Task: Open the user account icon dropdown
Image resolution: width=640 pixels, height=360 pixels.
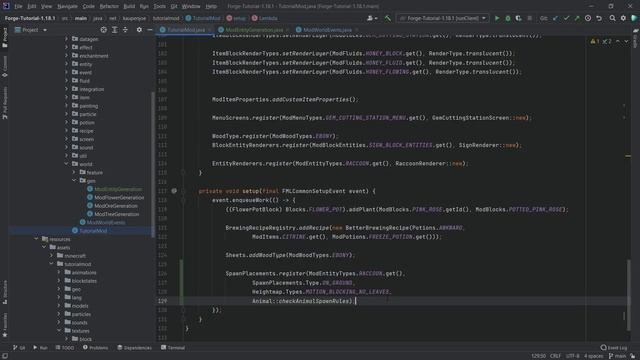Action: point(372,18)
